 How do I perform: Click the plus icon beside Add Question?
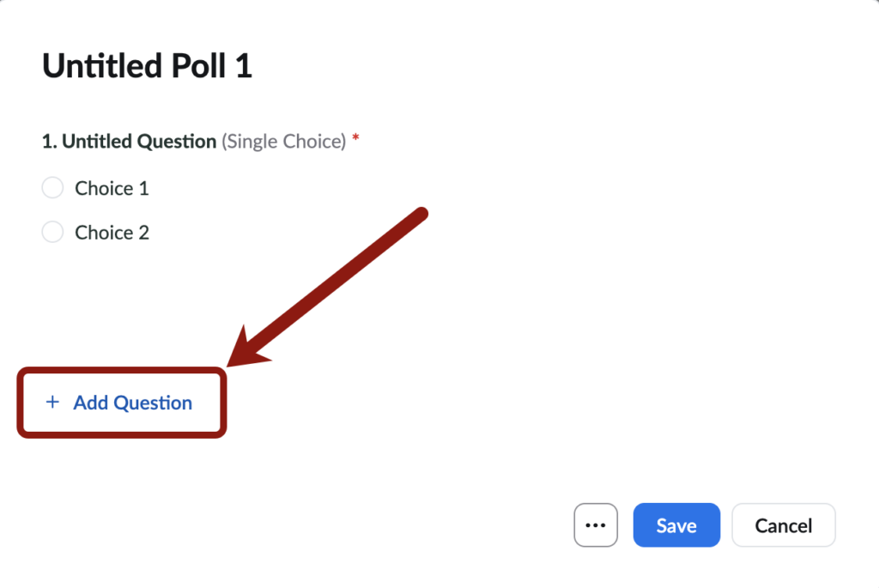pyautogui.click(x=53, y=403)
